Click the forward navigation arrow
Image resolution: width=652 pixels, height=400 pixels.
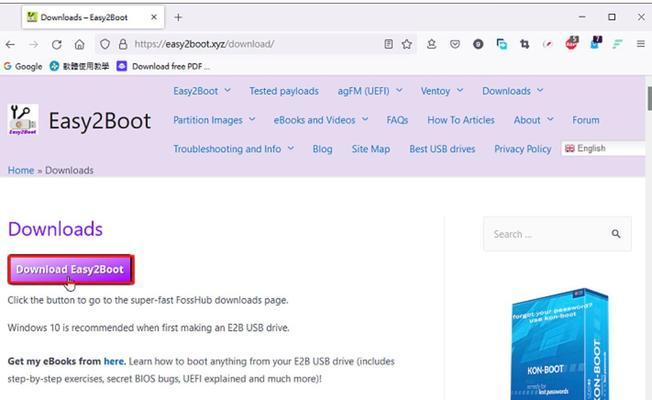click(x=34, y=44)
